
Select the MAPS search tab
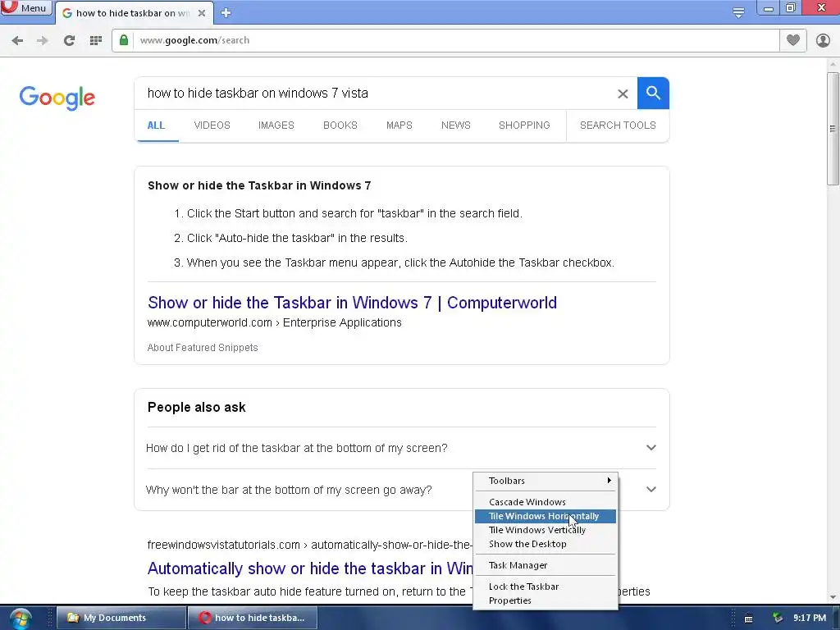pyautogui.click(x=399, y=126)
